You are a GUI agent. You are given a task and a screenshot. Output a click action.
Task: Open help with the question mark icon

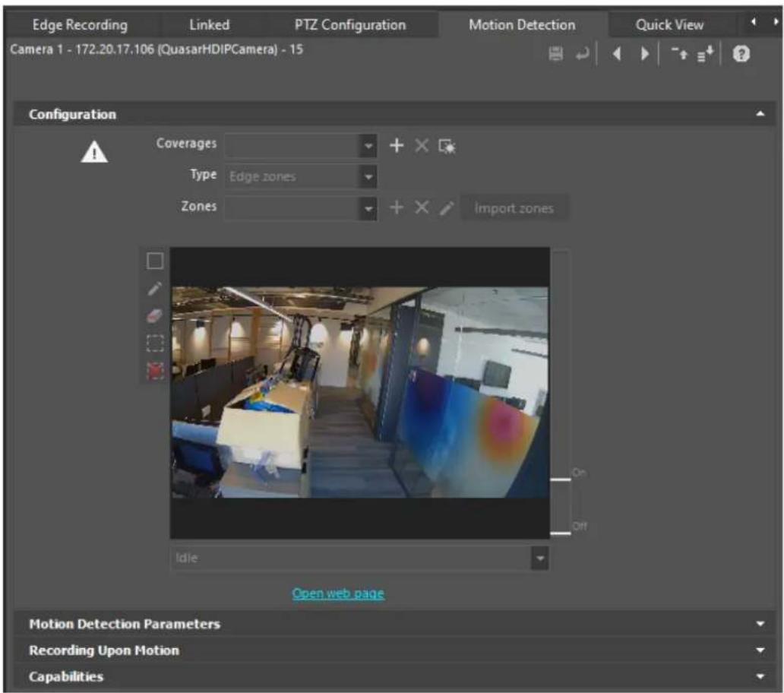pos(741,53)
